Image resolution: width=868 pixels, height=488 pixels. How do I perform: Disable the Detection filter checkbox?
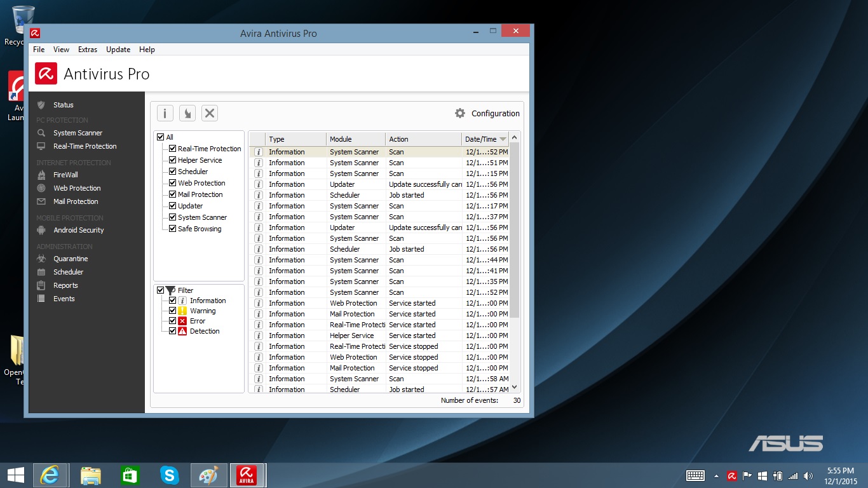[172, 331]
